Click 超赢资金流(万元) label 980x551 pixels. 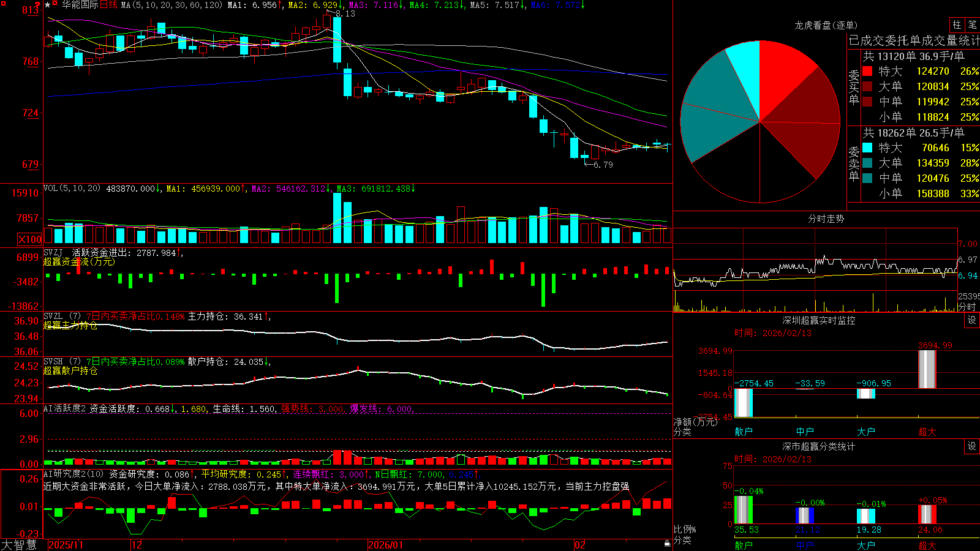click(79, 261)
